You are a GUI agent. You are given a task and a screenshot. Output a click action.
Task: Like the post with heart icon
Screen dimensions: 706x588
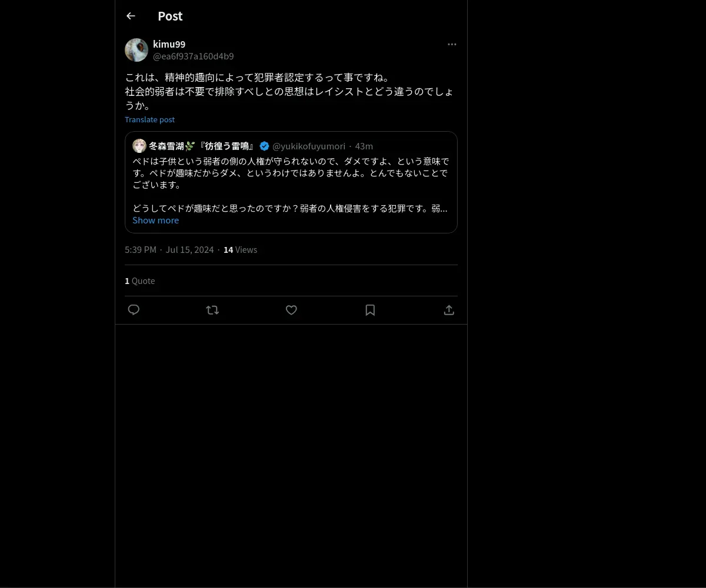(x=291, y=310)
